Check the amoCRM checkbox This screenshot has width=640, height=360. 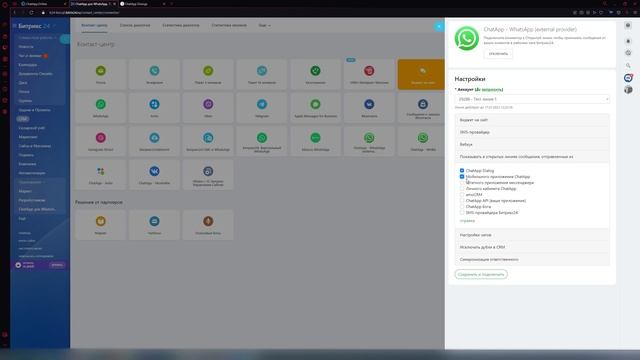tap(462, 195)
